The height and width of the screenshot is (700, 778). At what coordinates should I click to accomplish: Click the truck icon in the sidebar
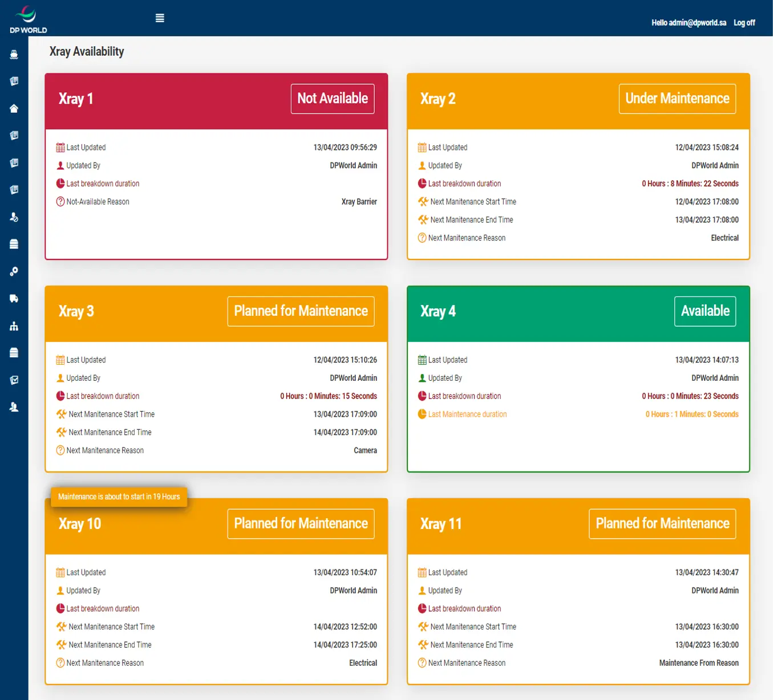14,298
